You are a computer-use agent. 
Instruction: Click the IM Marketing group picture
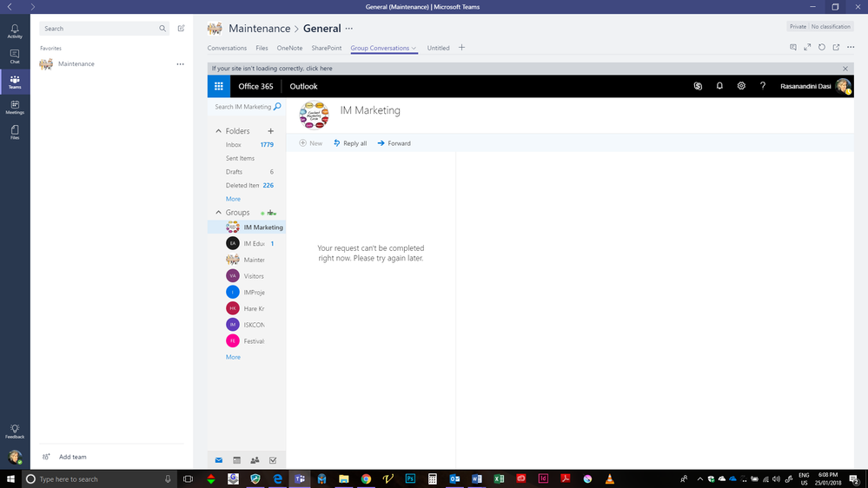[x=314, y=115]
